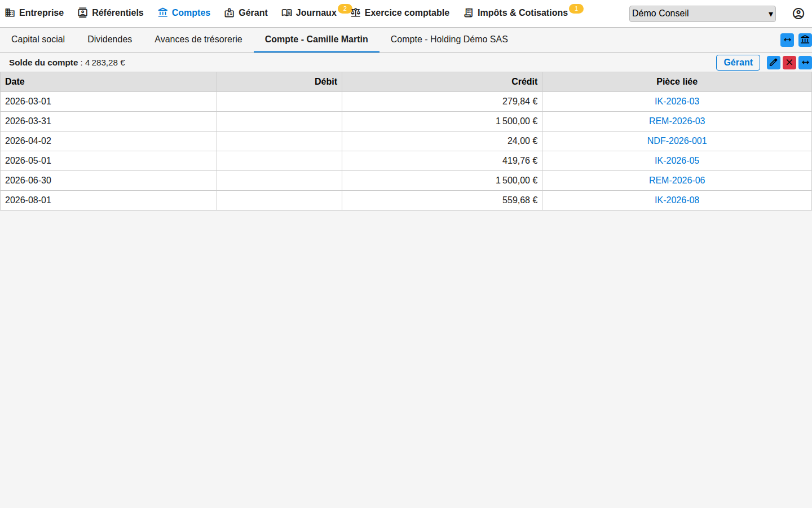Click the Crédit column header

coord(442,82)
